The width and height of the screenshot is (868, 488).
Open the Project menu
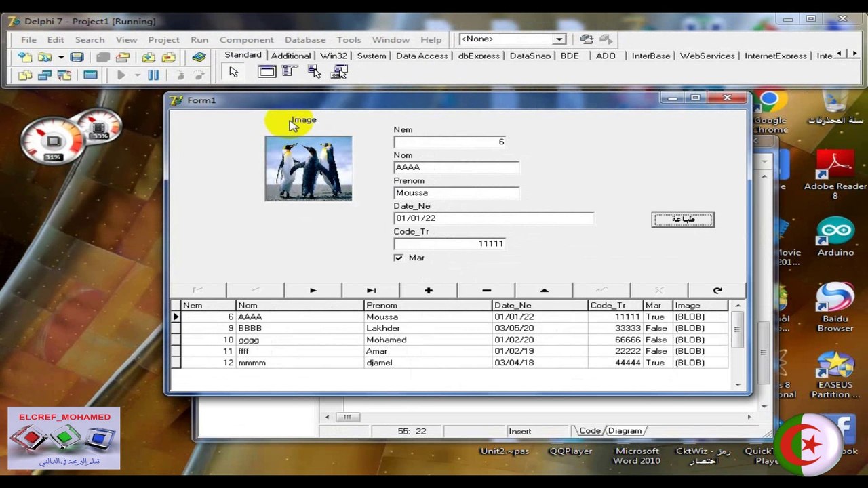[x=163, y=40]
